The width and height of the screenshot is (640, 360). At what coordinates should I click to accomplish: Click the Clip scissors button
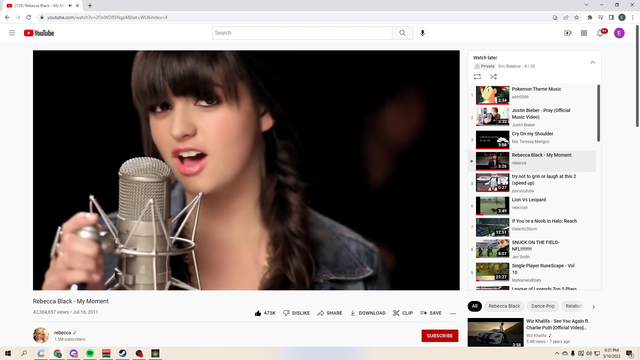[403, 313]
